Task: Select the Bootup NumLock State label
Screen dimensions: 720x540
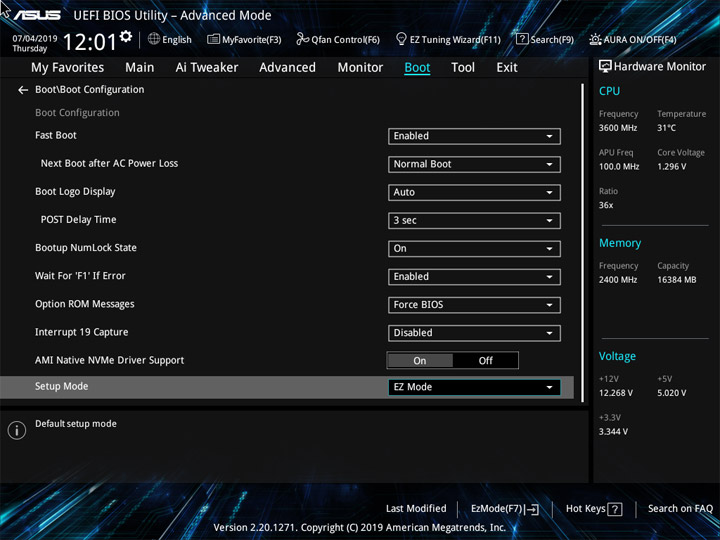Action: tap(86, 248)
